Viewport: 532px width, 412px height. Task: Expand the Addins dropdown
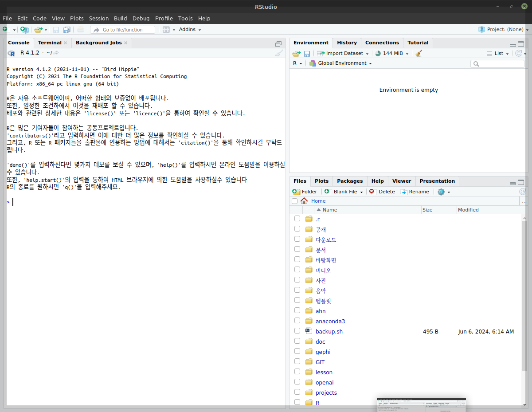190,30
